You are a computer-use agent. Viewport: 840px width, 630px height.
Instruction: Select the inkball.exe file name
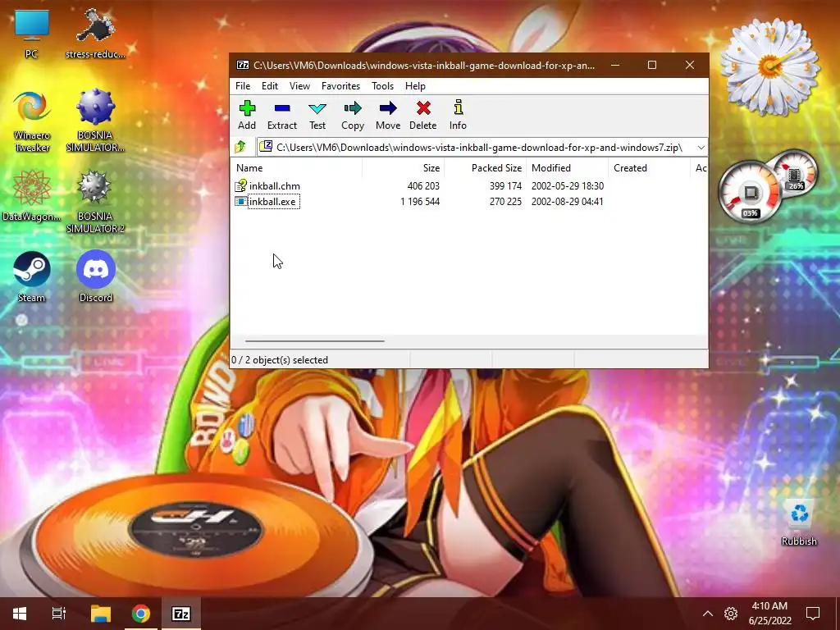click(272, 202)
